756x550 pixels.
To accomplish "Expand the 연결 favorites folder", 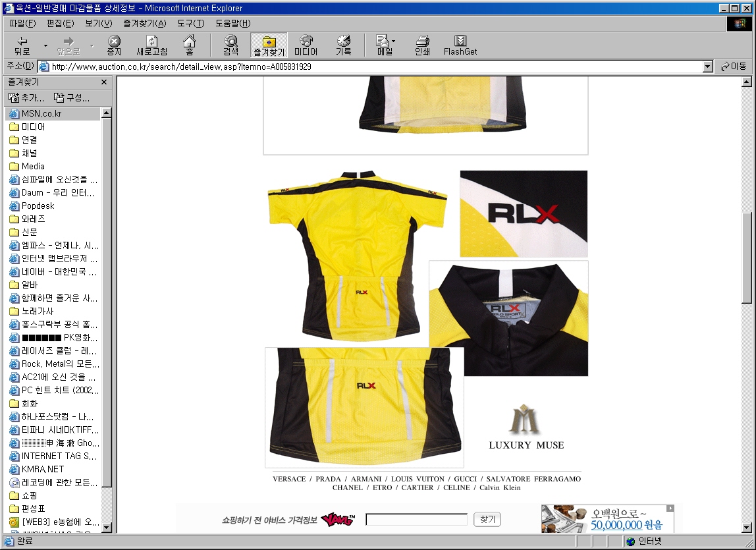I will point(24,140).
